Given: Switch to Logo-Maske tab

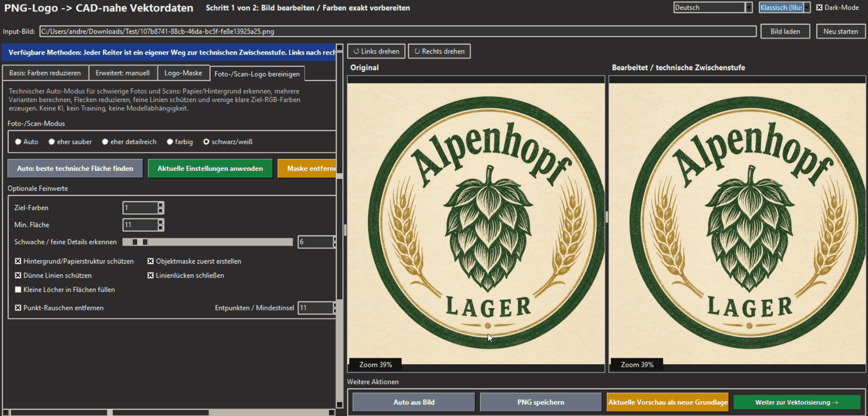Looking at the screenshot, I should 183,73.
